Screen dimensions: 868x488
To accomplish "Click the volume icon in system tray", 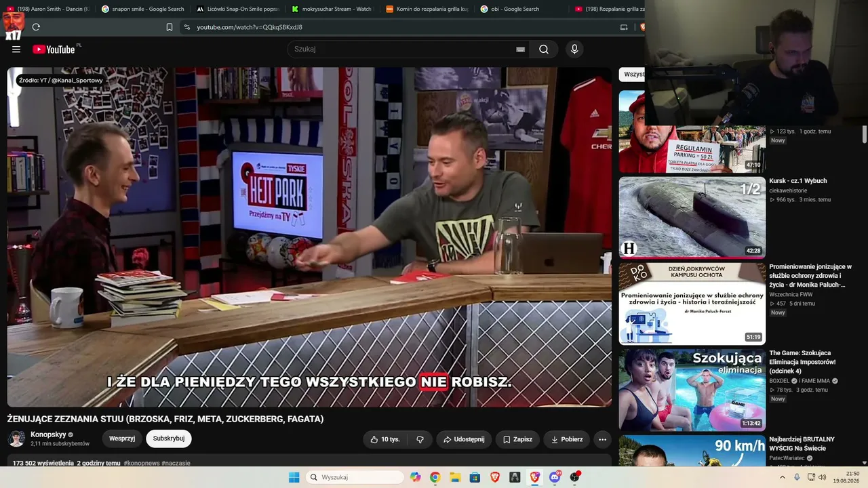I will [x=823, y=477].
